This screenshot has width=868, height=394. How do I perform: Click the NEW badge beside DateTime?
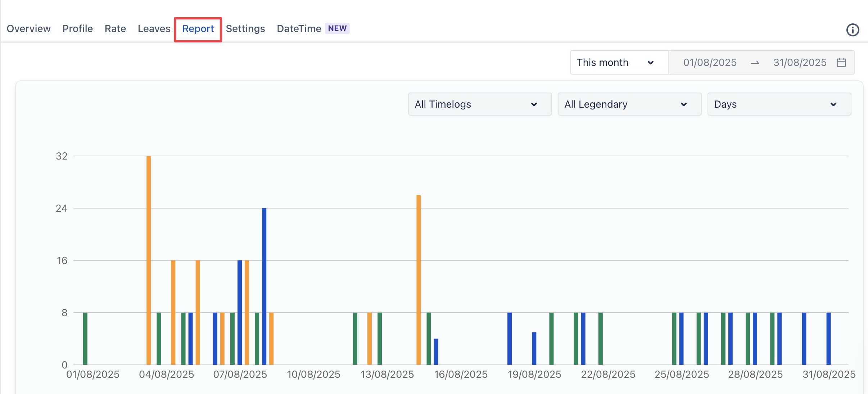click(x=337, y=28)
